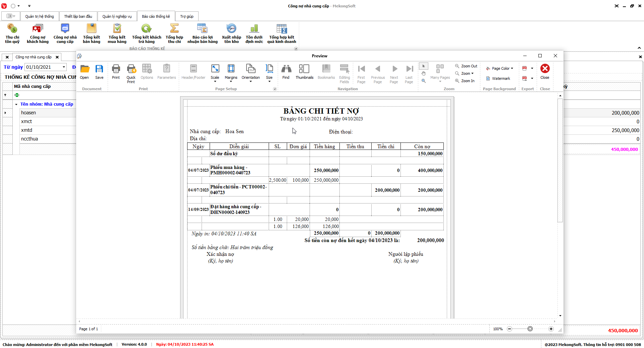Screen dimensions: 644x348
Task: Jump to the Last Page
Action: tap(409, 74)
